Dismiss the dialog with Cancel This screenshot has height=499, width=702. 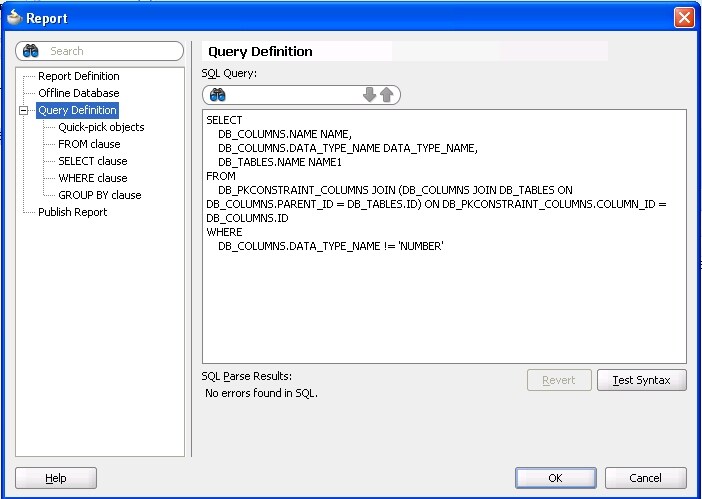coord(646,478)
